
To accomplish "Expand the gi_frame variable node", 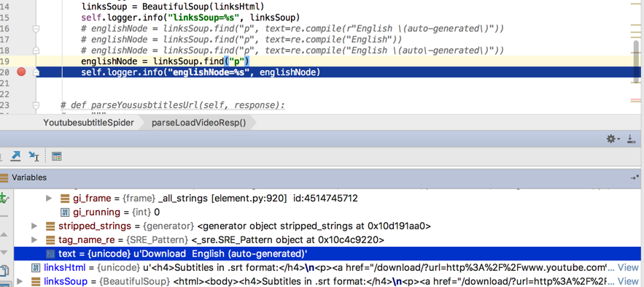I will click(50, 199).
